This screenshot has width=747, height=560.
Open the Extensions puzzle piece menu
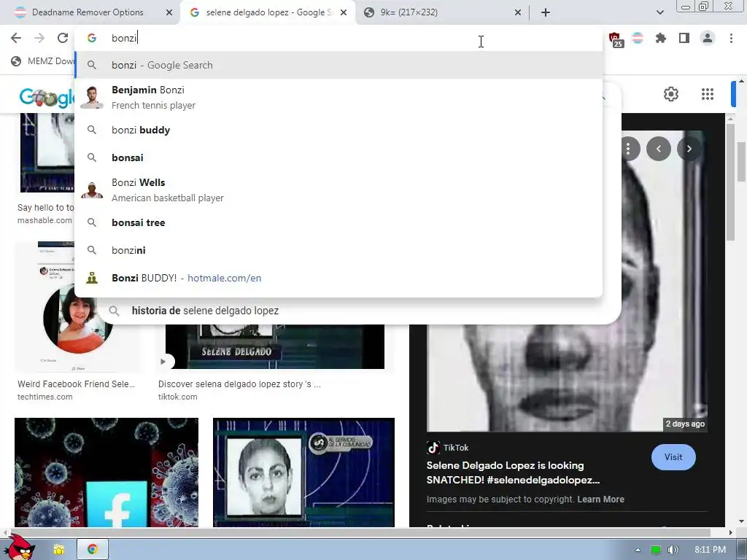(x=660, y=38)
